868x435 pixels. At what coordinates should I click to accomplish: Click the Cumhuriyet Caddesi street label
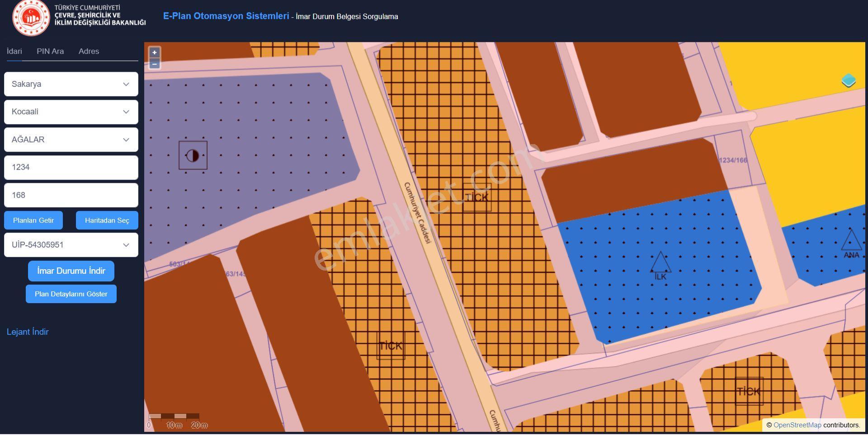pos(417,213)
